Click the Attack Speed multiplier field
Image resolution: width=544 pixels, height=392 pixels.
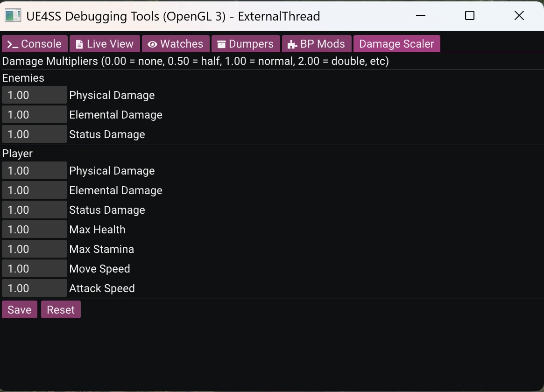pos(35,288)
